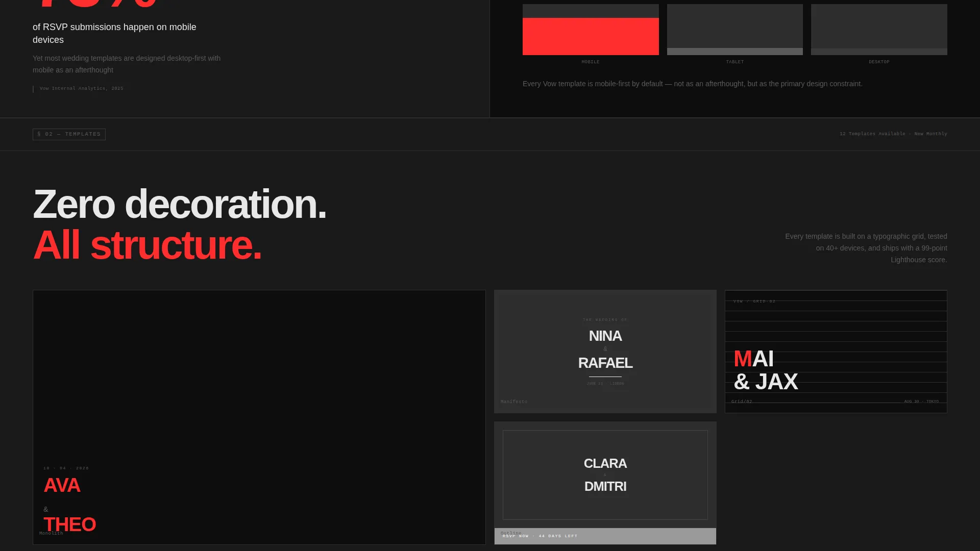Click the TABLET label under the chart
Screen dimensions: 980x551
(735, 62)
